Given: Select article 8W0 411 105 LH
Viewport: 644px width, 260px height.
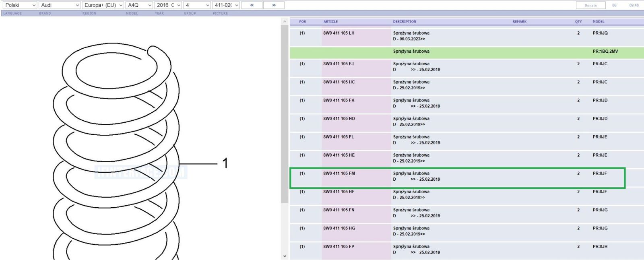Looking at the screenshot, I should (x=339, y=33).
